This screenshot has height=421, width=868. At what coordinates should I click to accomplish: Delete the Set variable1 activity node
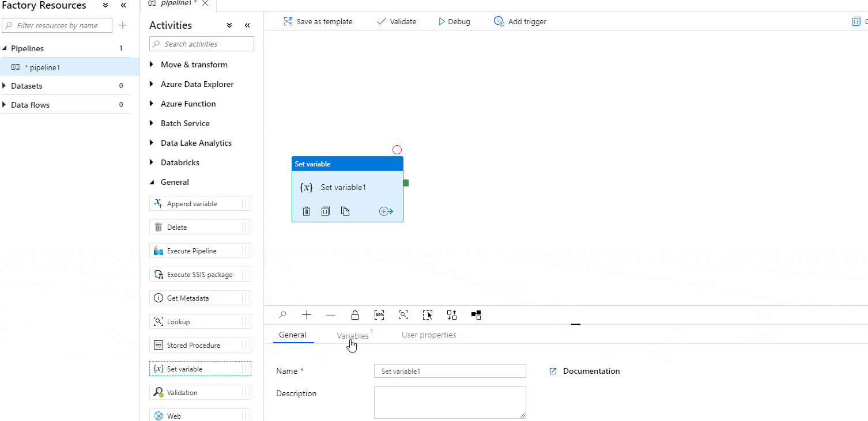coord(307,211)
